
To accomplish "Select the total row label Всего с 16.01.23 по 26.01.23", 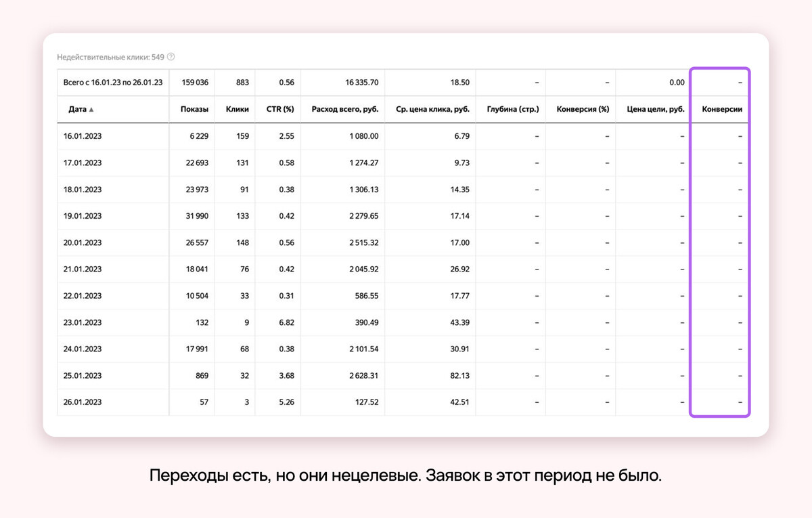I will click(113, 83).
